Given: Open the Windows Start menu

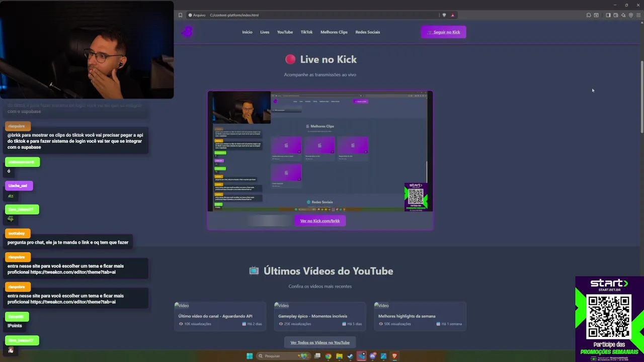Looking at the screenshot, I should 250,356.
